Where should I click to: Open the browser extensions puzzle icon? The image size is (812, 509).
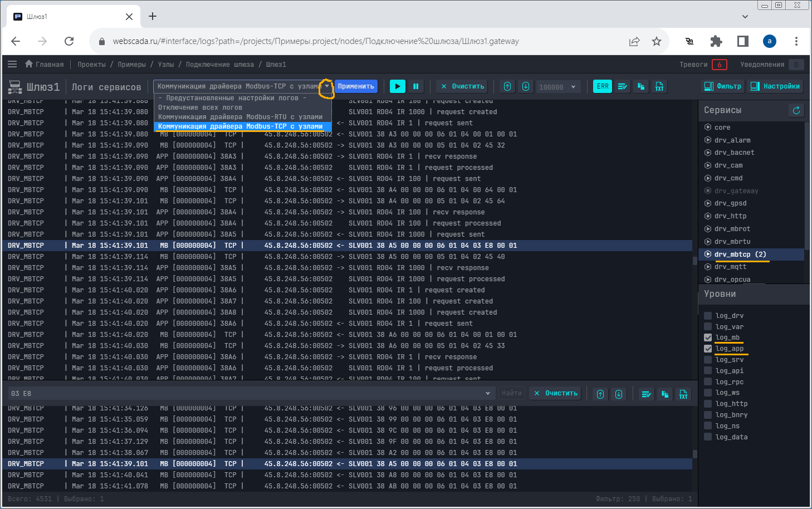coord(716,41)
